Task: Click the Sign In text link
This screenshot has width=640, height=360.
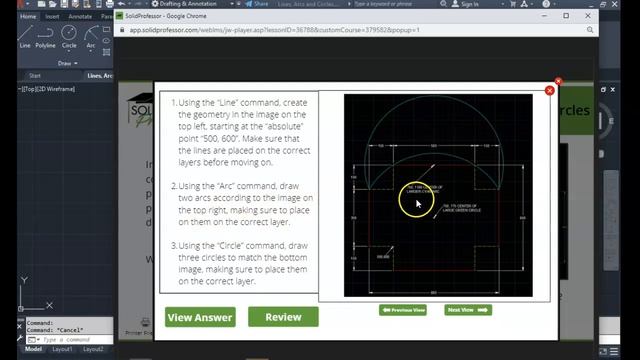Action: click(x=470, y=4)
